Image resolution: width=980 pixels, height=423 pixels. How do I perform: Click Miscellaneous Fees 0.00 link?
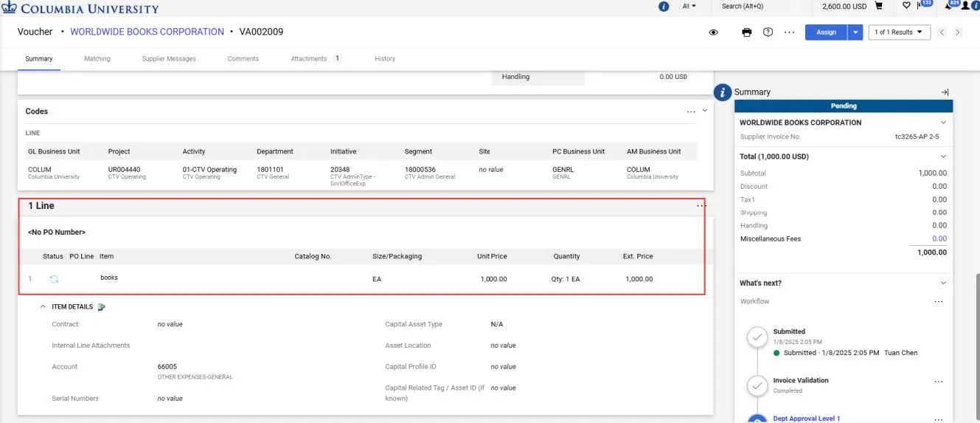click(x=939, y=239)
